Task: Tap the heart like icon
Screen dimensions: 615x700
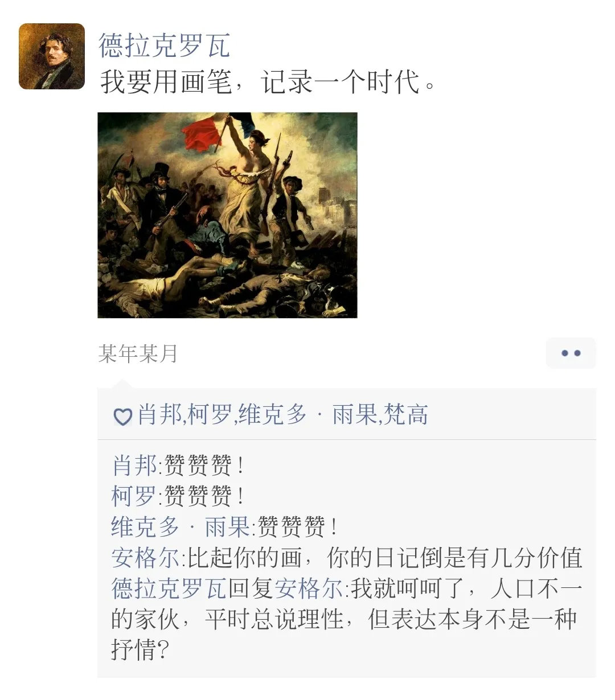Action: (122, 417)
